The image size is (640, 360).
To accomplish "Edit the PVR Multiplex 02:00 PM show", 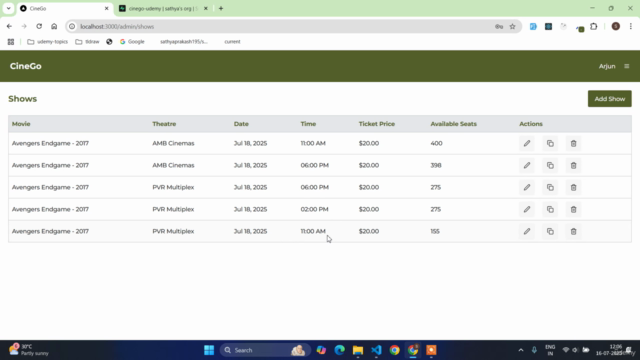I will click(x=527, y=209).
